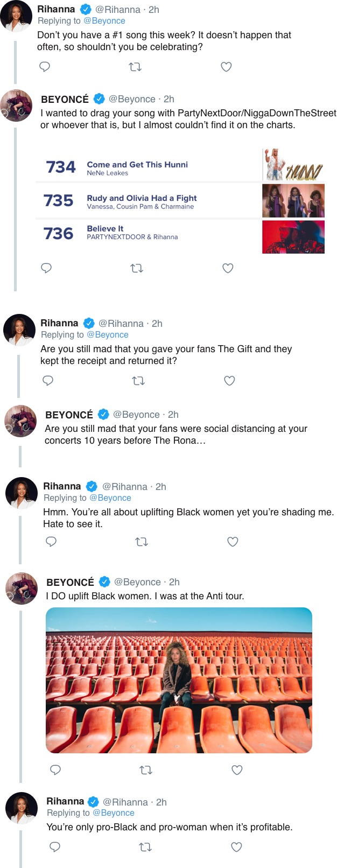Reply to Beyoncé's Anti tour tweet
Screen dimensions: 337x868
(x=55, y=770)
